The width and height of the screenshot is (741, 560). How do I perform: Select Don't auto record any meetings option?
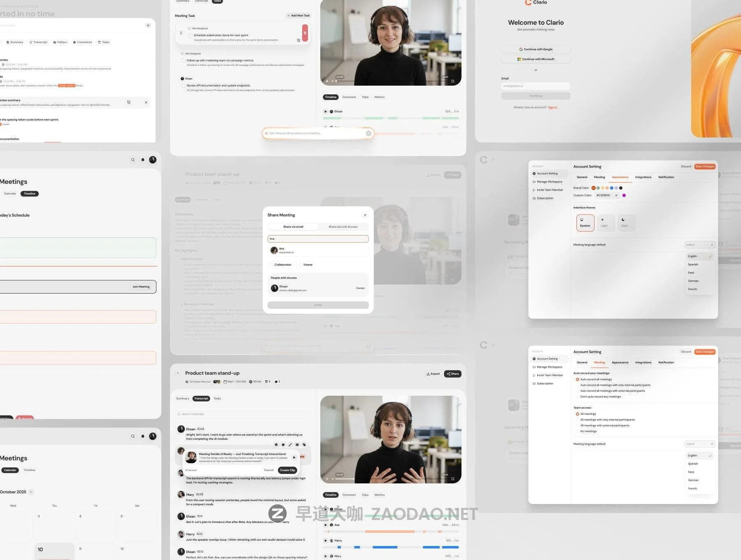click(578, 397)
